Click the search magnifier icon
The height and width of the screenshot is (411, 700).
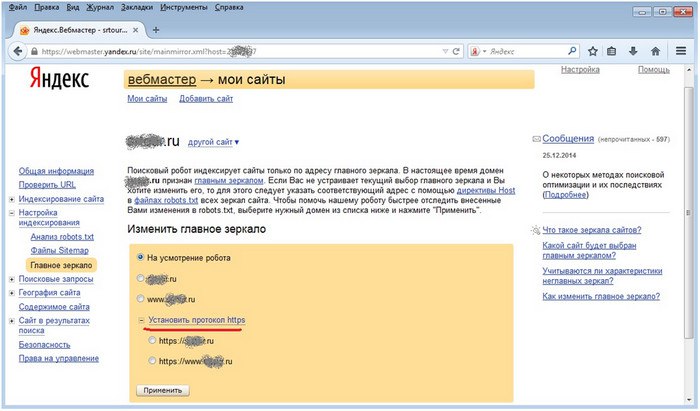click(572, 51)
